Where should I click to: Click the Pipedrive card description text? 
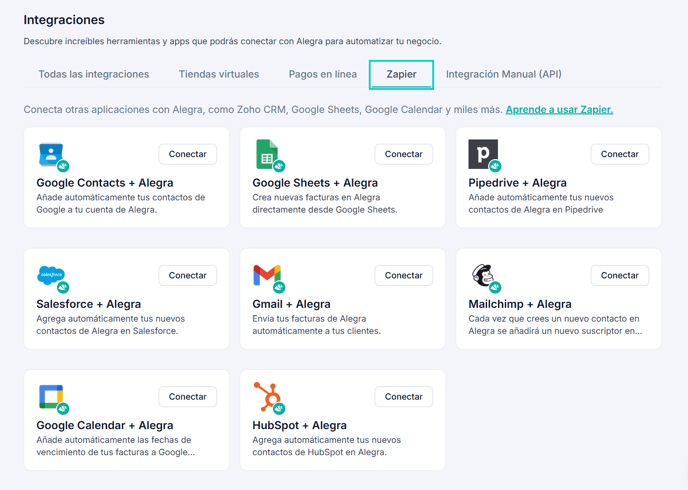pos(541,204)
